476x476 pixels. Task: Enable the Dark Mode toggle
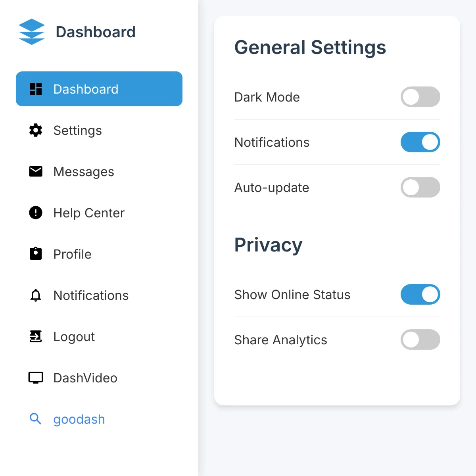tap(420, 97)
